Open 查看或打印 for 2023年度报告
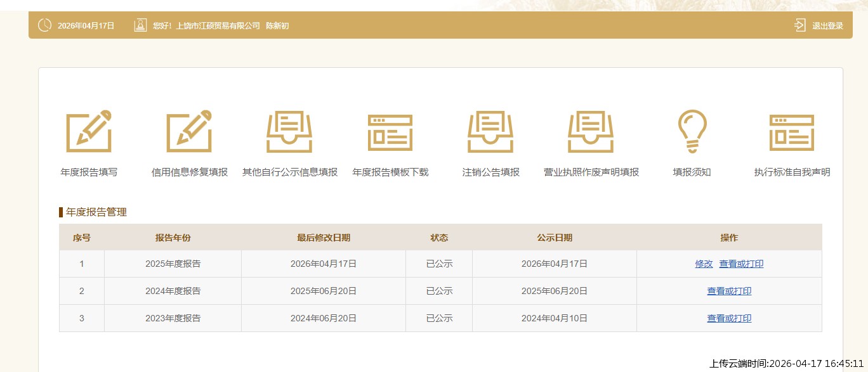Image resolution: width=868 pixels, height=372 pixels. click(x=729, y=318)
